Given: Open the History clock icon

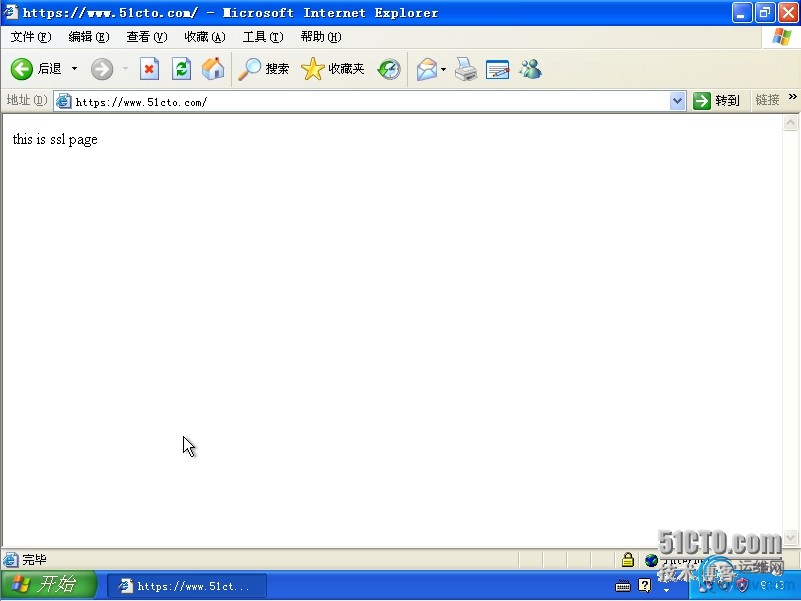Looking at the screenshot, I should click(389, 69).
